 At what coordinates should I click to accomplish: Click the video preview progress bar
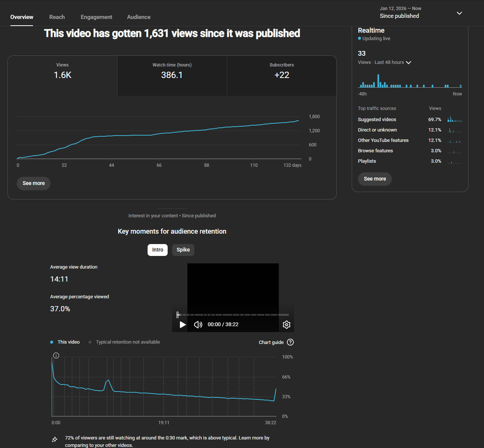point(233,315)
